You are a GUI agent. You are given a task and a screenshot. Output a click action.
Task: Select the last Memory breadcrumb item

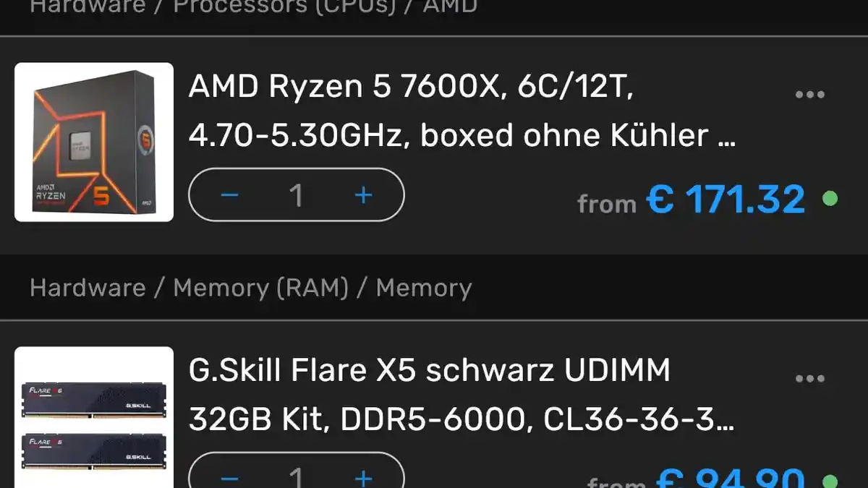click(x=424, y=288)
